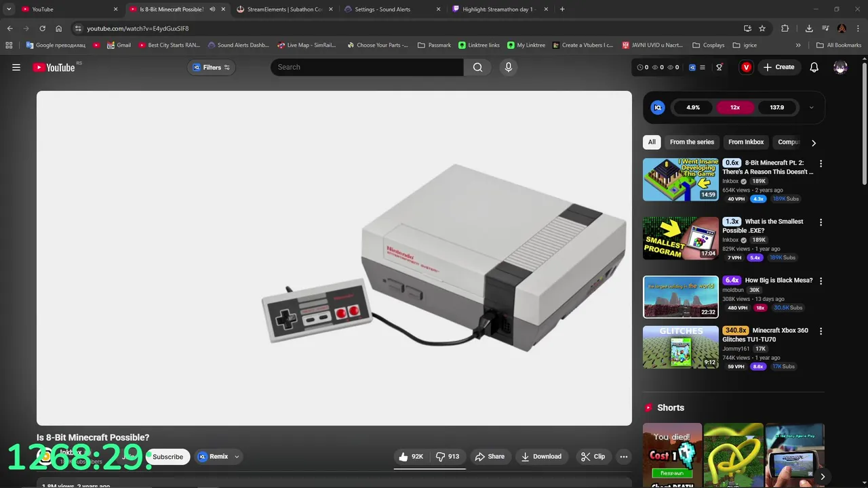Viewport: 868px width, 488px height.
Task: Click the Download button
Action: [541, 457]
